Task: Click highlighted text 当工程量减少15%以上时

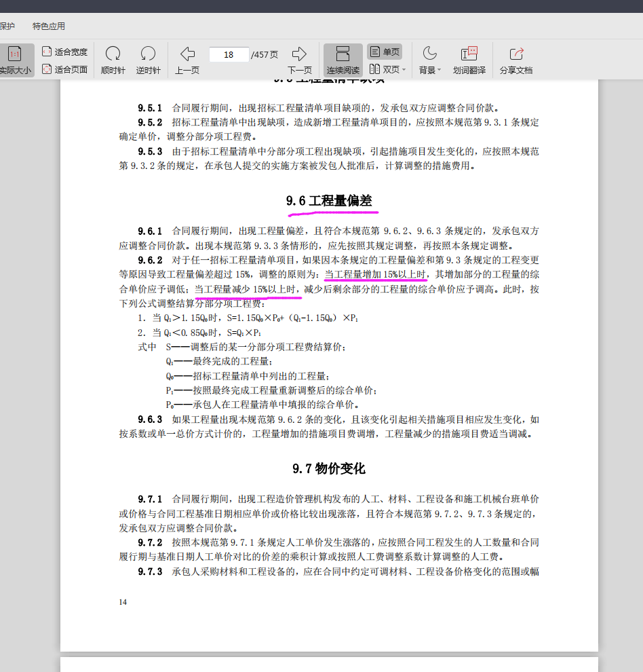Action: pos(245,289)
